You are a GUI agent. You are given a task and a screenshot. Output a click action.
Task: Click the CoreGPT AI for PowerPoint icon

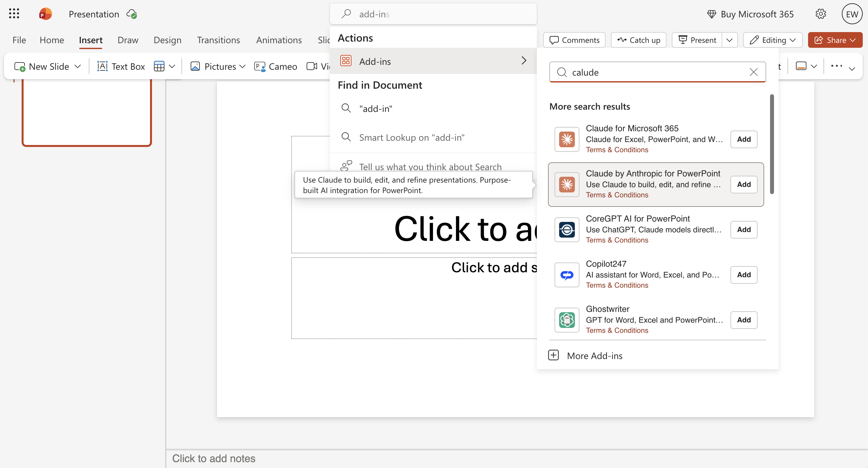click(x=567, y=229)
